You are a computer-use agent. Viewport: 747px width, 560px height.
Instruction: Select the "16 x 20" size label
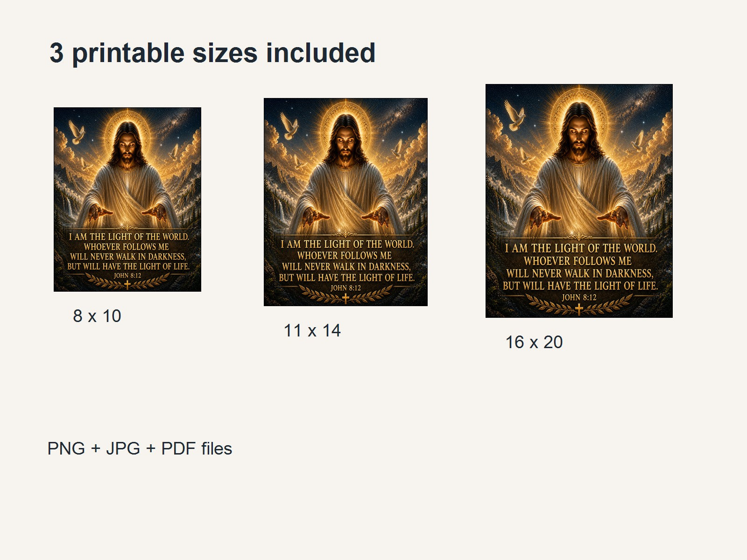534,342
